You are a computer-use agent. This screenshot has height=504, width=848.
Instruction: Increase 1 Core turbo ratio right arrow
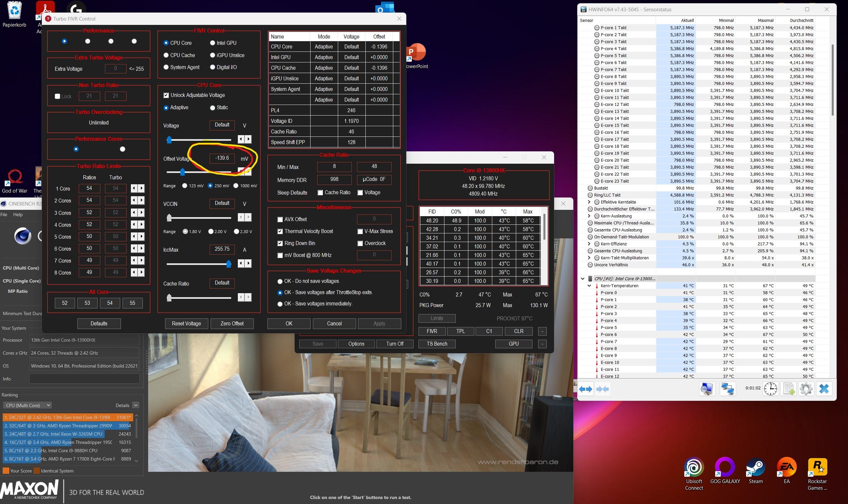pyautogui.click(x=141, y=189)
